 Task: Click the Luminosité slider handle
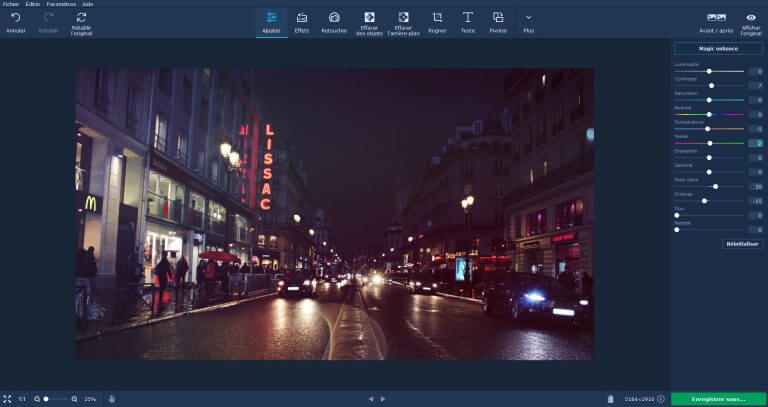pos(709,72)
